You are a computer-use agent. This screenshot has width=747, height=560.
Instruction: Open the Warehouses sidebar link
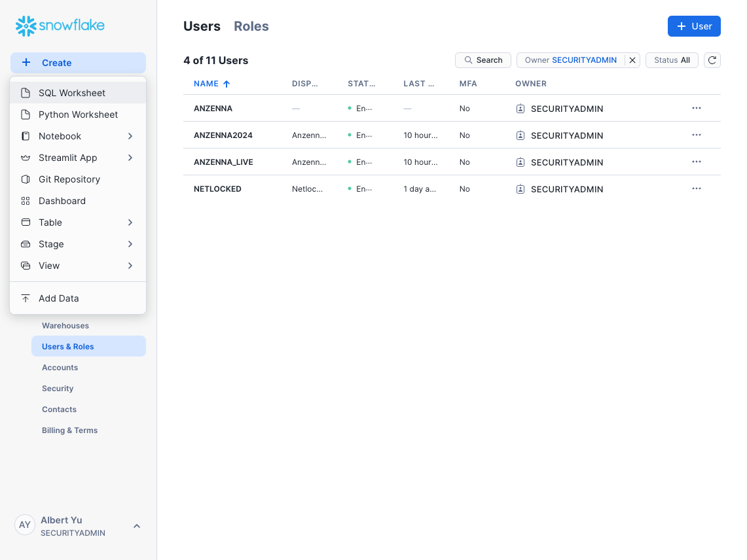pos(65,326)
